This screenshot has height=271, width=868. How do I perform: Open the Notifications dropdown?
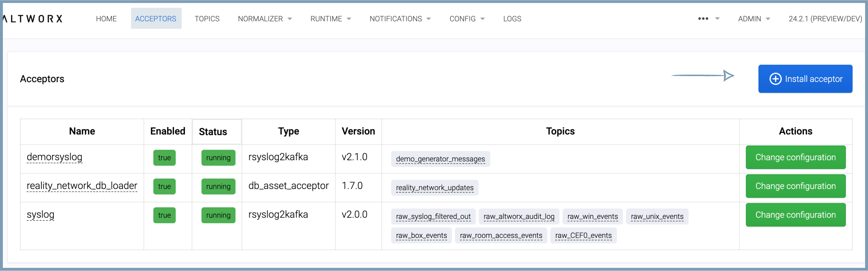400,19
